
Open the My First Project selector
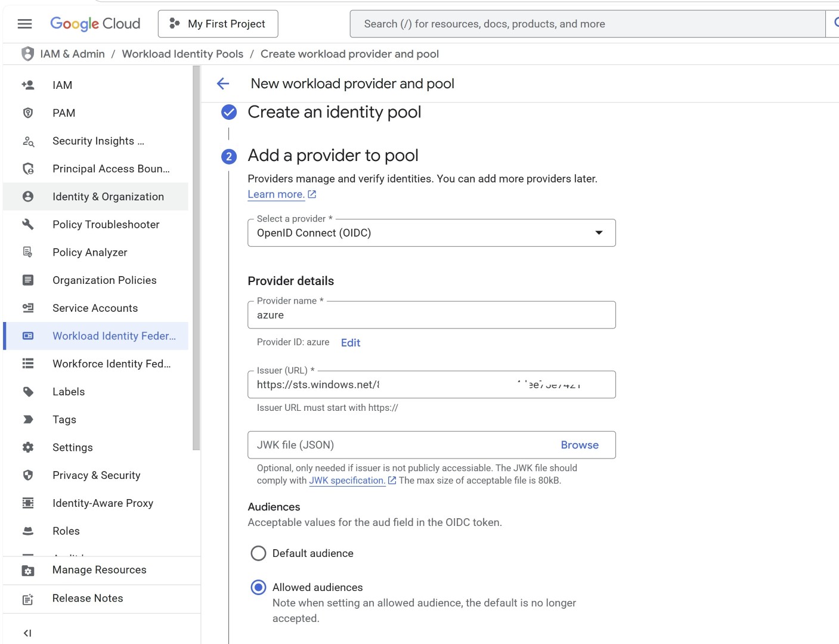pos(218,24)
